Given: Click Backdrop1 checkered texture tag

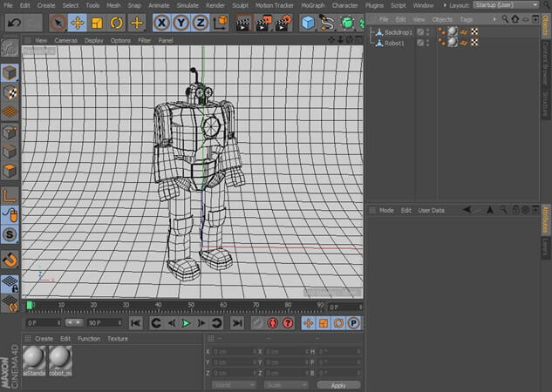Looking at the screenshot, I should pos(474,32).
